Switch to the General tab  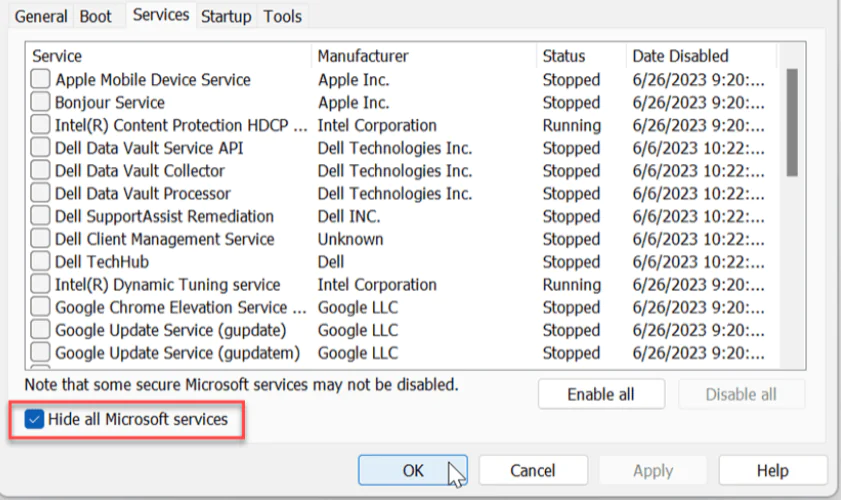41,17
